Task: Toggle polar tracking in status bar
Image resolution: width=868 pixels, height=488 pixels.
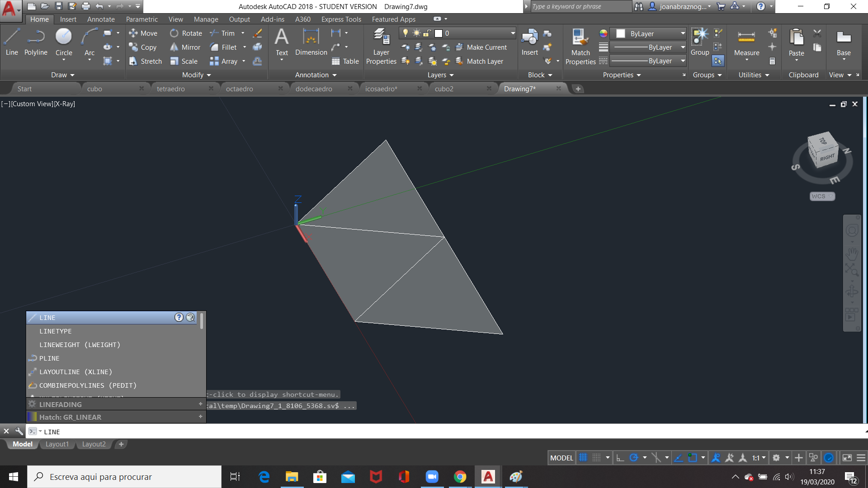Action: pyautogui.click(x=634, y=458)
